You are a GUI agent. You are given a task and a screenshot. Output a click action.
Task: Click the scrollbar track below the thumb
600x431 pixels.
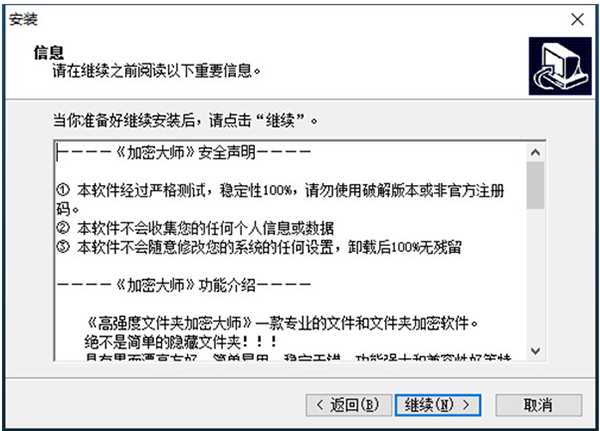point(535,276)
